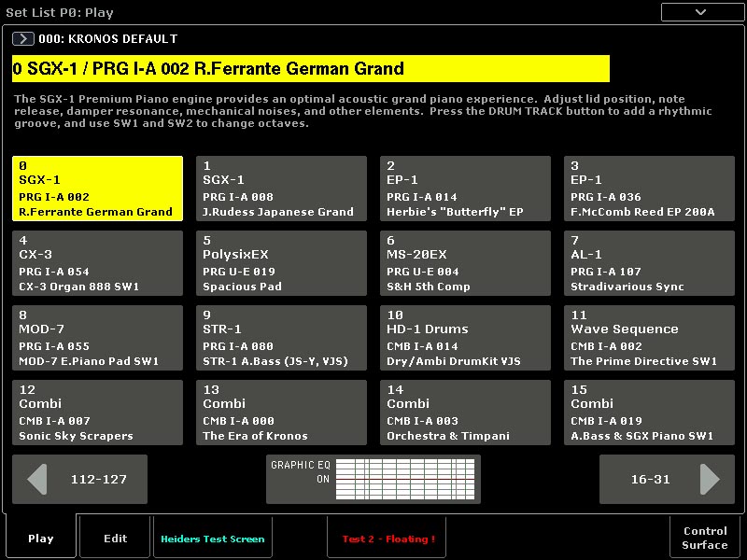The width and height of the screenshot is (747, 560).
Task: Choose slot 8 MOD-7 E.Piano Pad SW1
Action: 98,338
